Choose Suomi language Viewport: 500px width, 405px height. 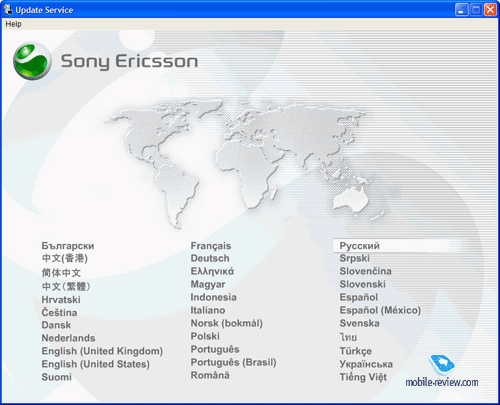coord(56,377)
